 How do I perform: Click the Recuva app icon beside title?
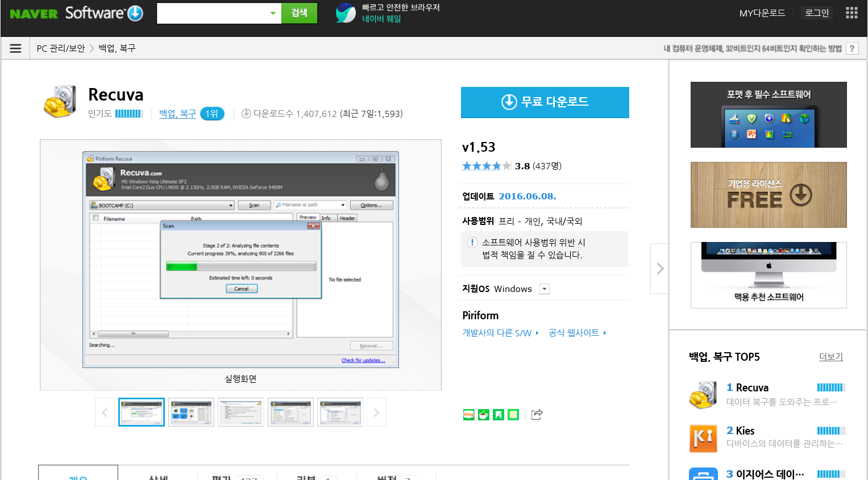point(60,102)
